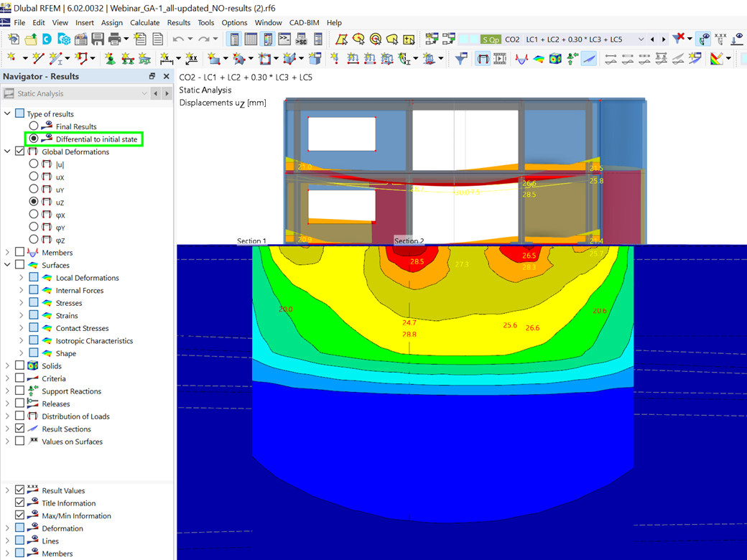This screenshot has width=747, height=560.
Task: Expand the Internal Forces node
Action: click(21, 289)
